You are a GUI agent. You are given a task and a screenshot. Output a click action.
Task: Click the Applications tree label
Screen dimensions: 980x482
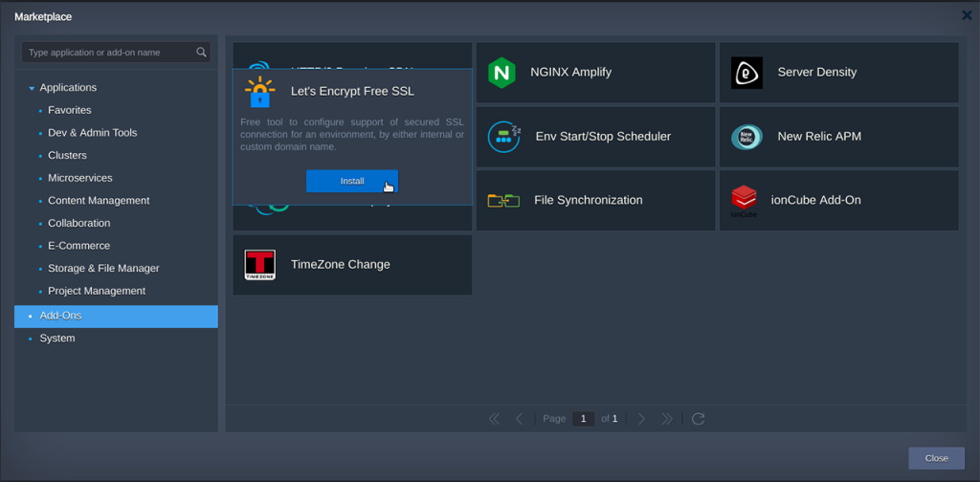pos(68,87)
